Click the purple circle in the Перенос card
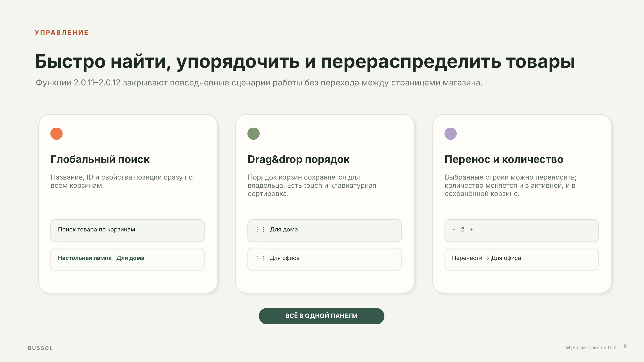Viewport: 644px width, 362px height. (451, 134)
